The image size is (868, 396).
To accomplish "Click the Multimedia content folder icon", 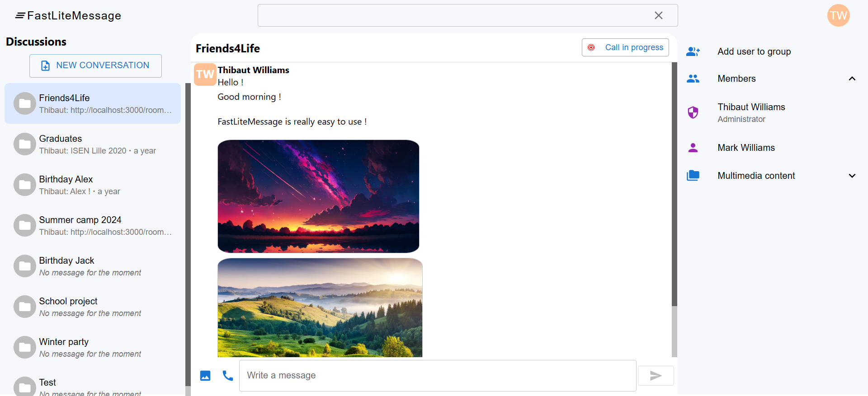I will point(693,176).
